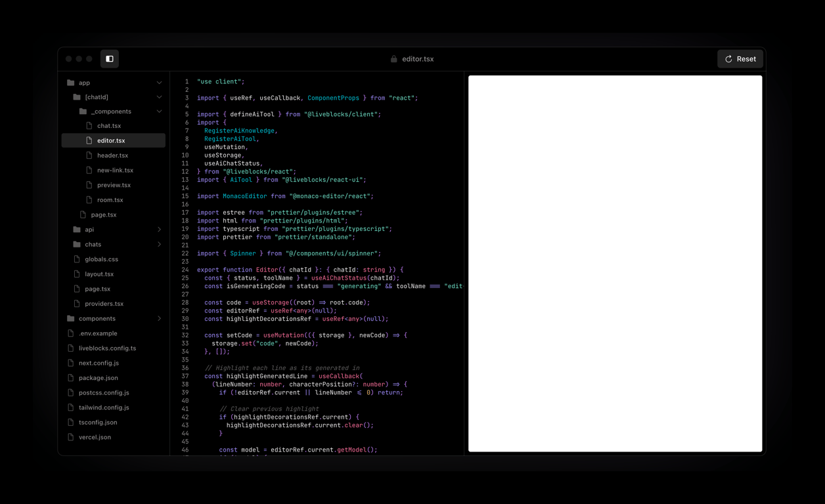Screen dimensions: 825x504
Task: Open chat.tsx in the file tree
Action: pyautogui.click(x=114, y=125)
